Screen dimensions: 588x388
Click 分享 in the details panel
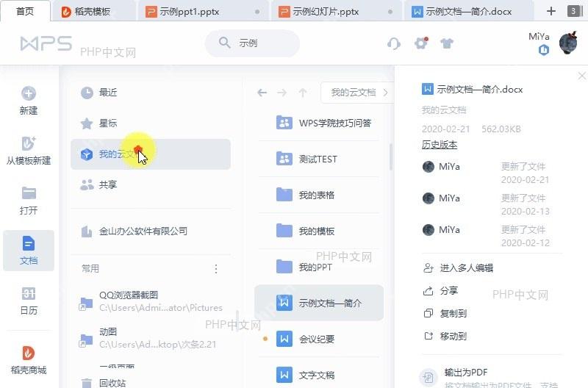(440, 290)
